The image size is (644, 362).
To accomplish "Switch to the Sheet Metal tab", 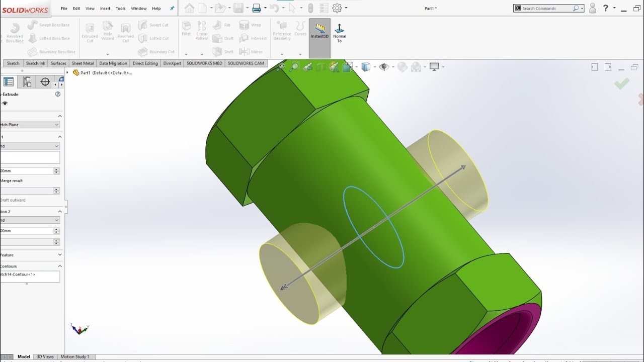I will 83,63.
